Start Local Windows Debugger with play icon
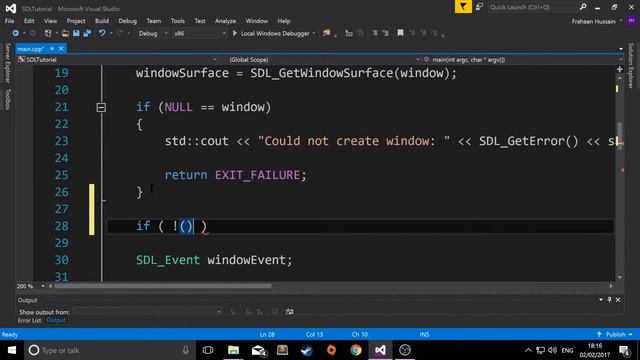The height and width of the screenshot is (360, 640). 235,33
